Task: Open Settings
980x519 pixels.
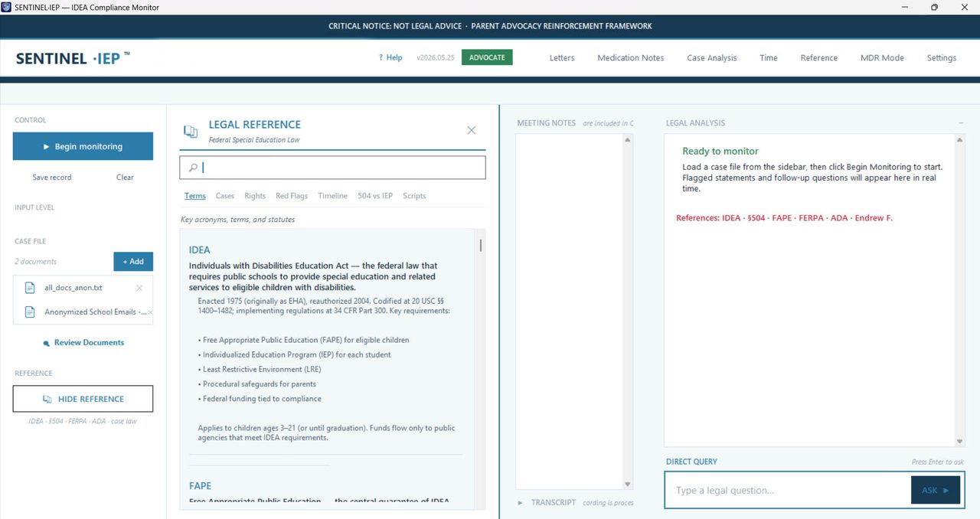Action: click(942, 57)
